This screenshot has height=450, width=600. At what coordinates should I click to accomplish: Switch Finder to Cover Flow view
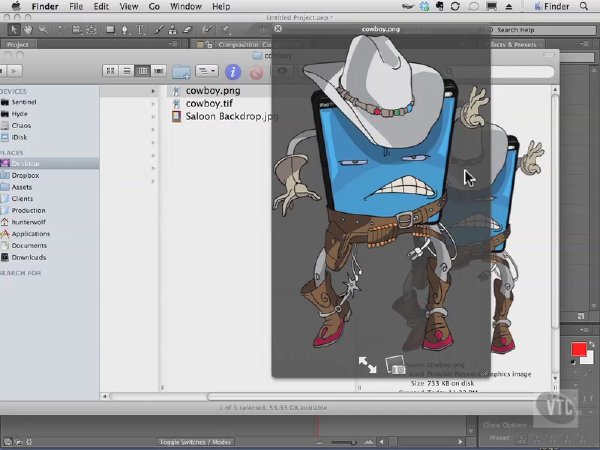[158, 71]
